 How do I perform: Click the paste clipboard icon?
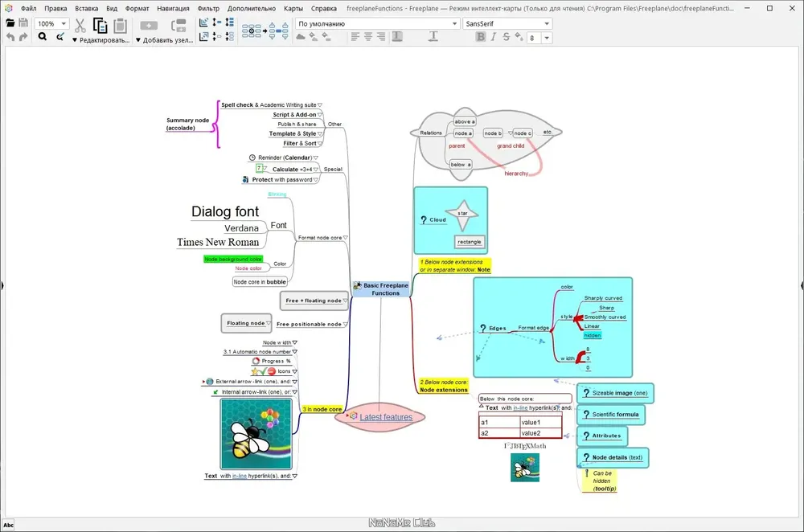[120, 26]
